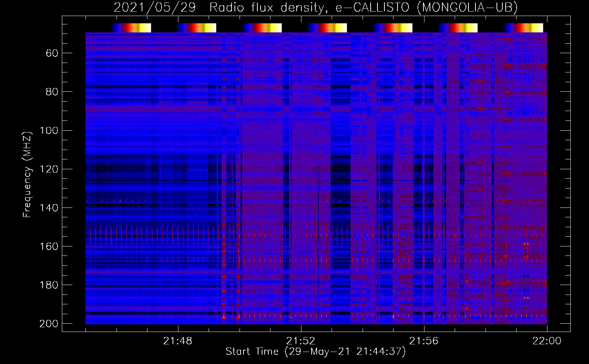Click the 21:48 time tick label
Image resolution: width=589 pixels, height=364 pixels.
[178, 341]
